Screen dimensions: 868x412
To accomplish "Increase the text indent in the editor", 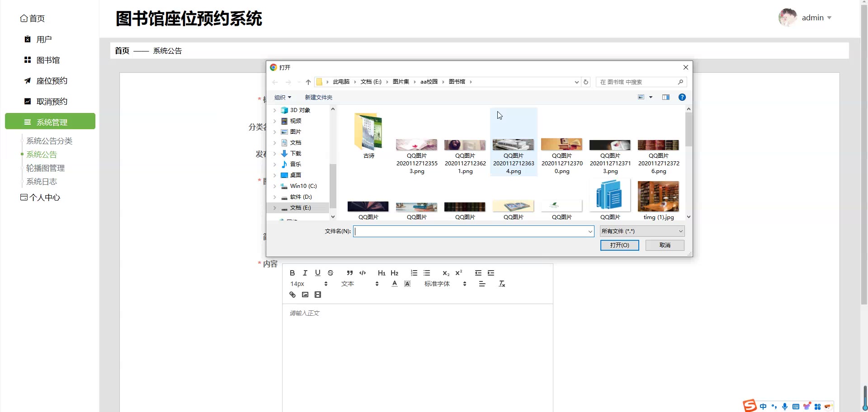I will pyautogui.click(x=491, y=273).
